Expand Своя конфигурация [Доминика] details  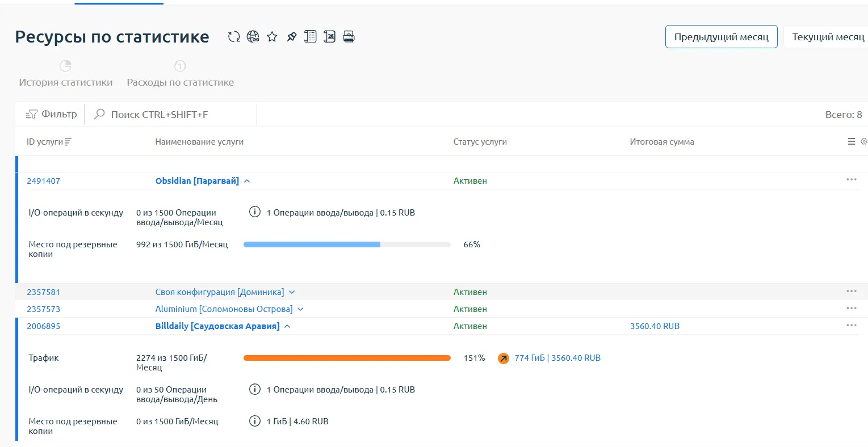292,292
